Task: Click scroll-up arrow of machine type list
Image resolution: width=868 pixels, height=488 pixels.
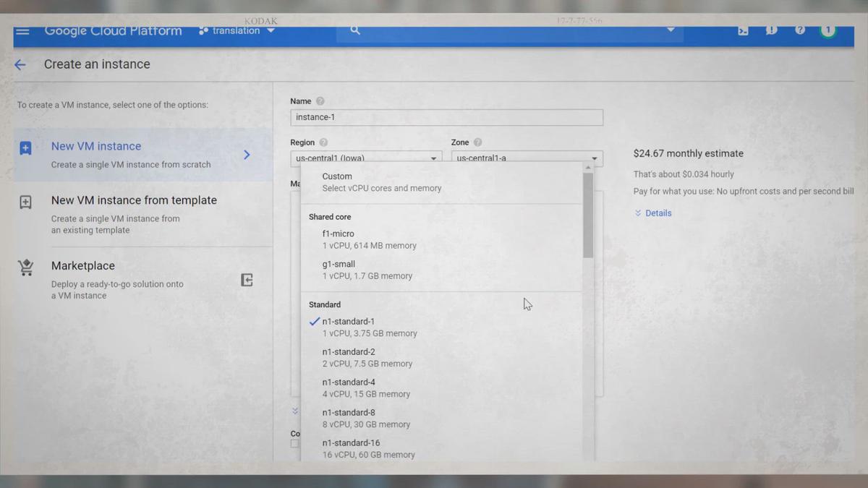Action: [588, 167]
